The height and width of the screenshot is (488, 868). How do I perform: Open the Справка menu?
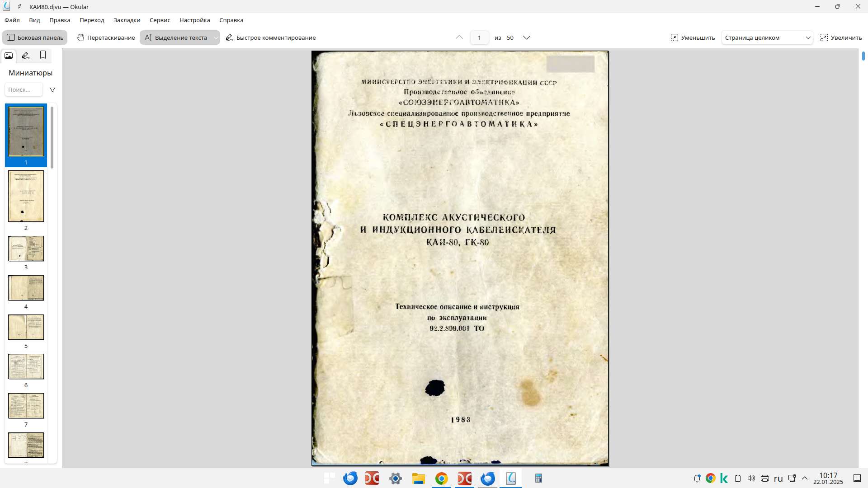tap(231, 20)
